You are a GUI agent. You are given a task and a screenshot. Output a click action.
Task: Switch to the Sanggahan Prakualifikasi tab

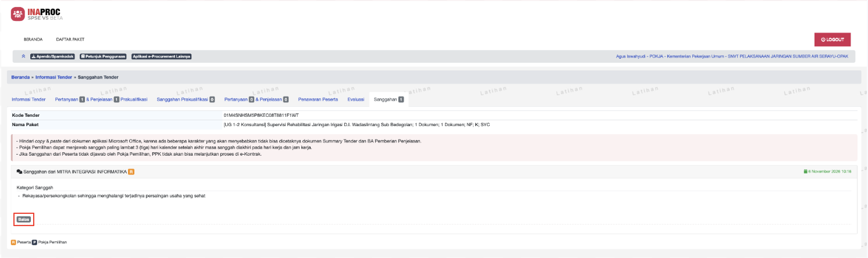coord(186,99)
